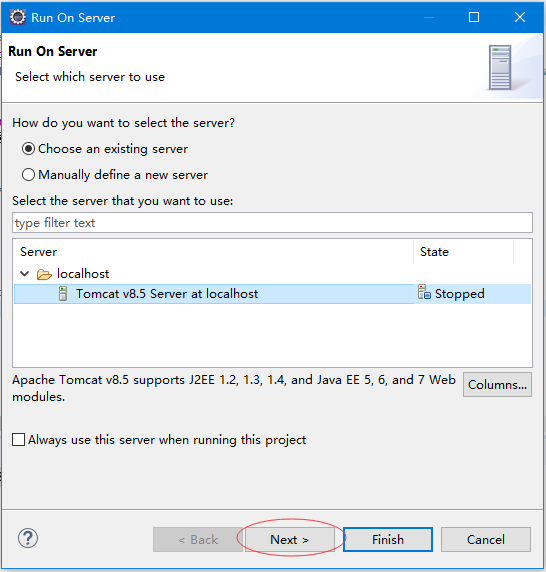The image size is (546, 572).
Task: Click the Stopped state icon
Action: coord(424,293)
